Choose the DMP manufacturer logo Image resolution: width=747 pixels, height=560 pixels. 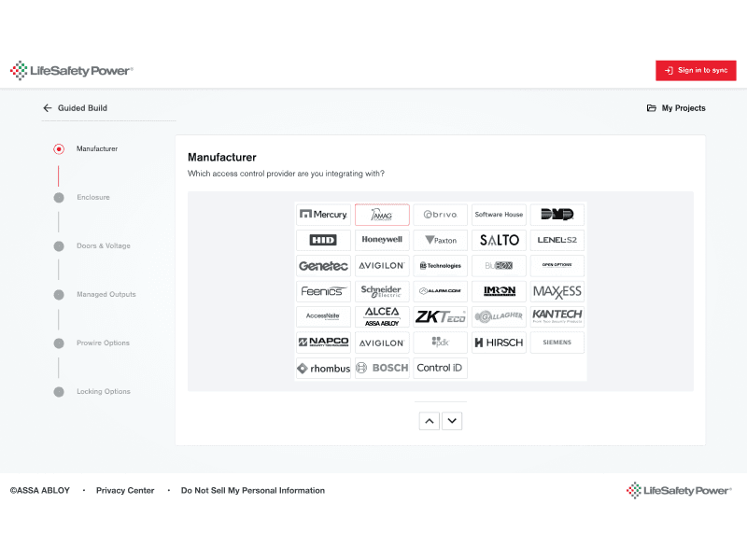557,215
